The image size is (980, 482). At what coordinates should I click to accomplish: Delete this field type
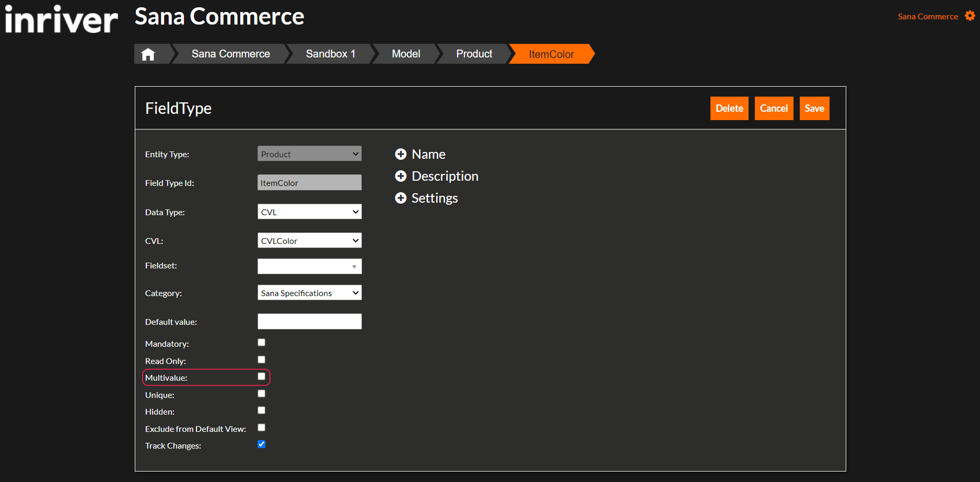[729, 108]
